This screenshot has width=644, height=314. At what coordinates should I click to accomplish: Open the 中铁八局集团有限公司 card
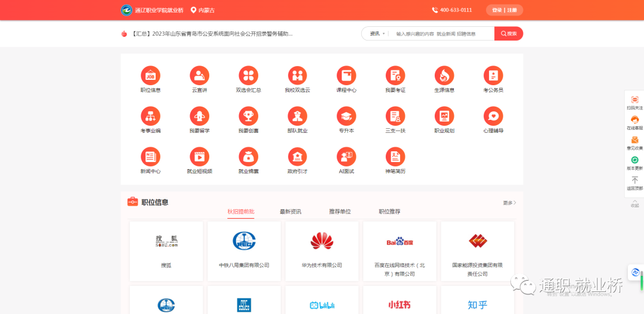click(x=244, y=251)
